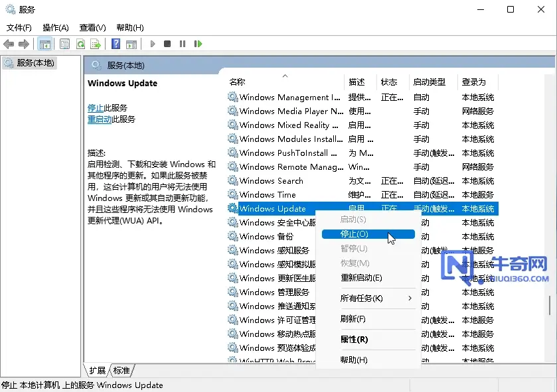
Task: Open the 查看(V) menu
Action: (92, 27)
